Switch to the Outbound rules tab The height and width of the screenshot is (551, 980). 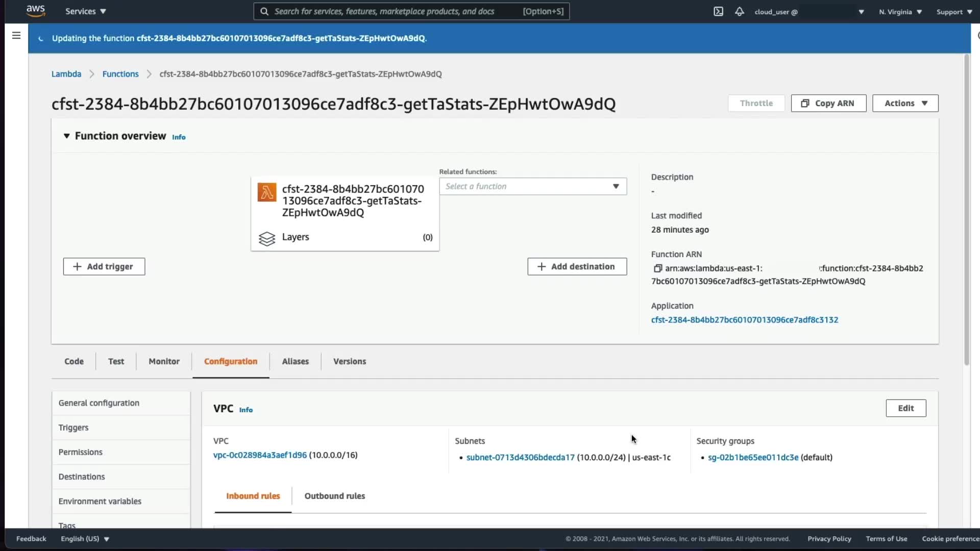point(334,496)
